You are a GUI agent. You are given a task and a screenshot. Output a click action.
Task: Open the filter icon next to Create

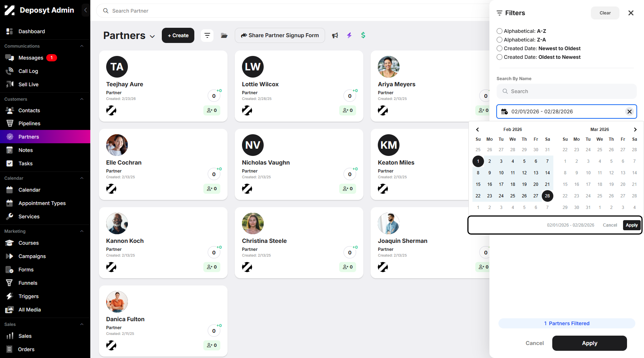pos(207,35)
